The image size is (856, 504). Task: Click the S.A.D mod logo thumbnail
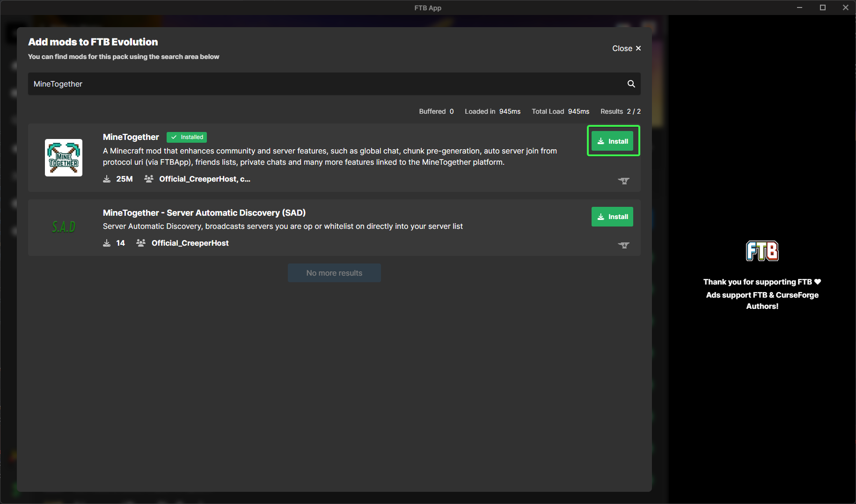coord(64,227)
